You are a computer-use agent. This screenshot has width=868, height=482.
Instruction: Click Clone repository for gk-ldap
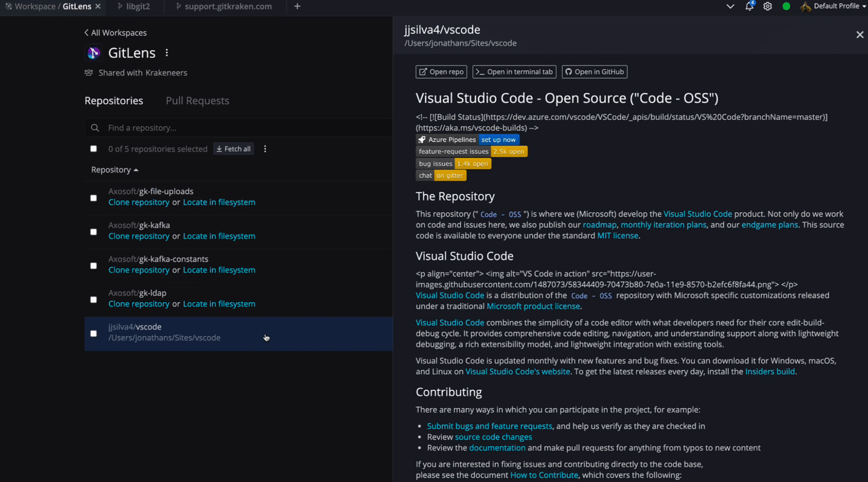(x=139, y=304)
